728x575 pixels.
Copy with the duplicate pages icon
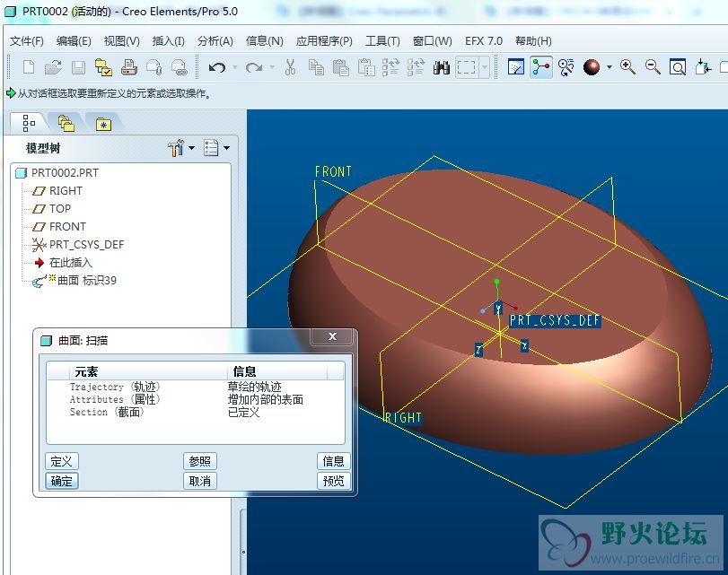[316, 68]
